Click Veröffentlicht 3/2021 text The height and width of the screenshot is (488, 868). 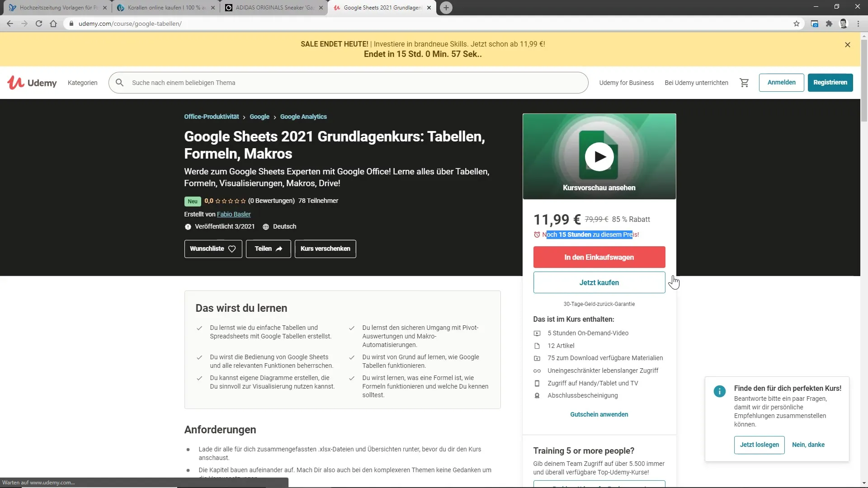[x=225, y=227]
